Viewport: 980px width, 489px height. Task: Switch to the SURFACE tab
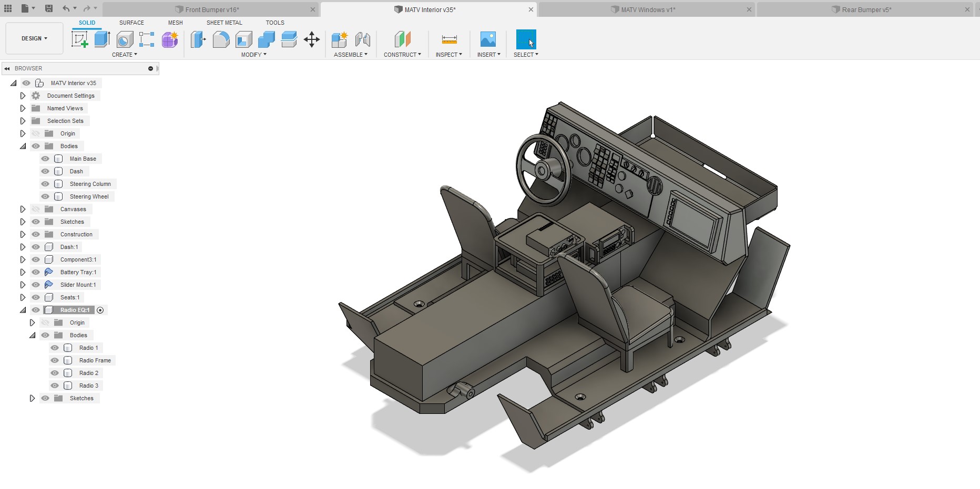(x=131, y=23)
